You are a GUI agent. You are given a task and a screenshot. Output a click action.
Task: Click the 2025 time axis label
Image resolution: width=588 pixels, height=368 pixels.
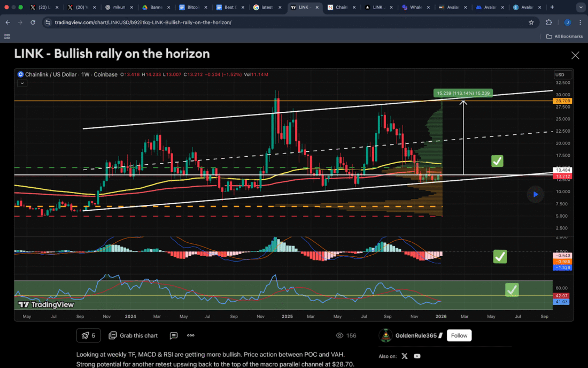click(x=287, y=317)
